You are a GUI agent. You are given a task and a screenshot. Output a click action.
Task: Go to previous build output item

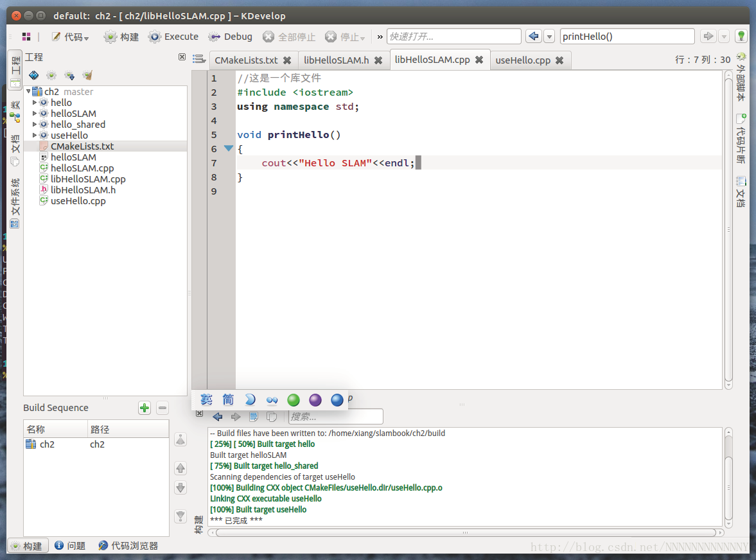coord(218,417)
